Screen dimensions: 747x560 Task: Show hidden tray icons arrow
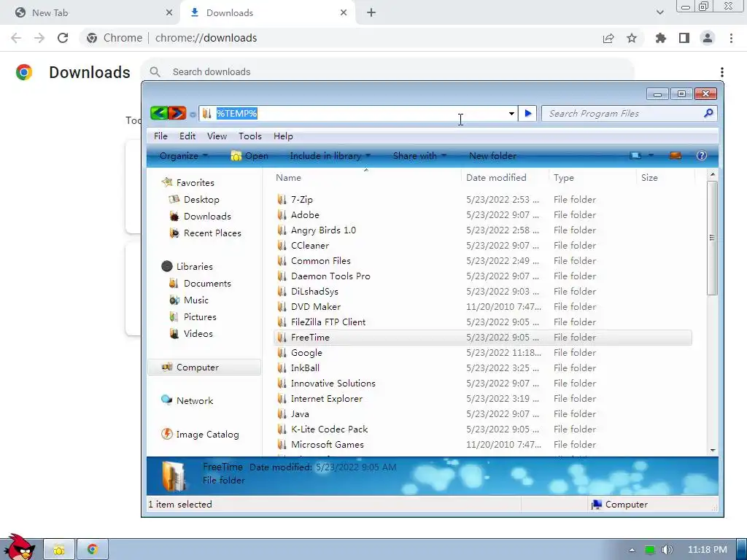coord(632,550)
